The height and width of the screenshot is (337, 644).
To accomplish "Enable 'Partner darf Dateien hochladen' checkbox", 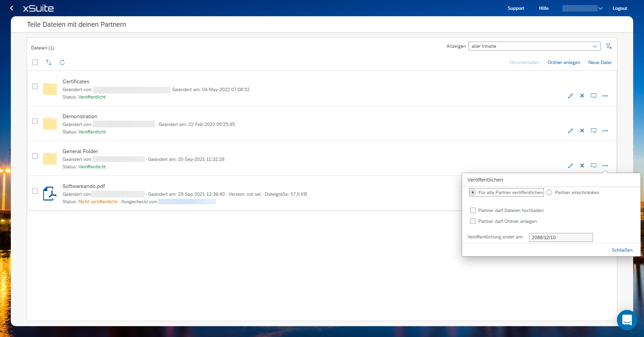I will click(x=473, y=210).
